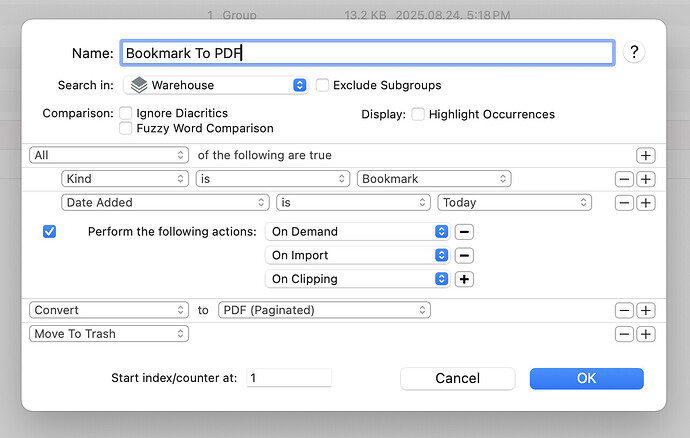
Task: Add a condition with top plus button
Action: click(645, 155)
